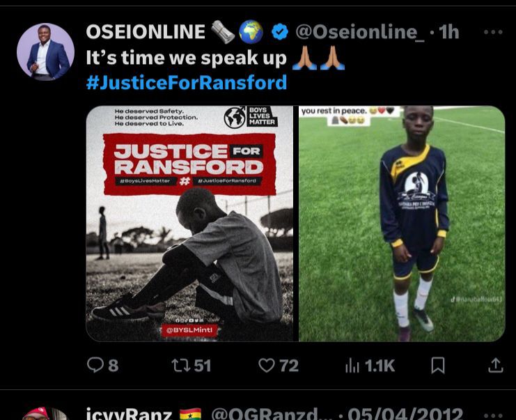The width and height of the screenshot is (516, 420).
Task: Click the blue verified badge
Action: point(280,32)
